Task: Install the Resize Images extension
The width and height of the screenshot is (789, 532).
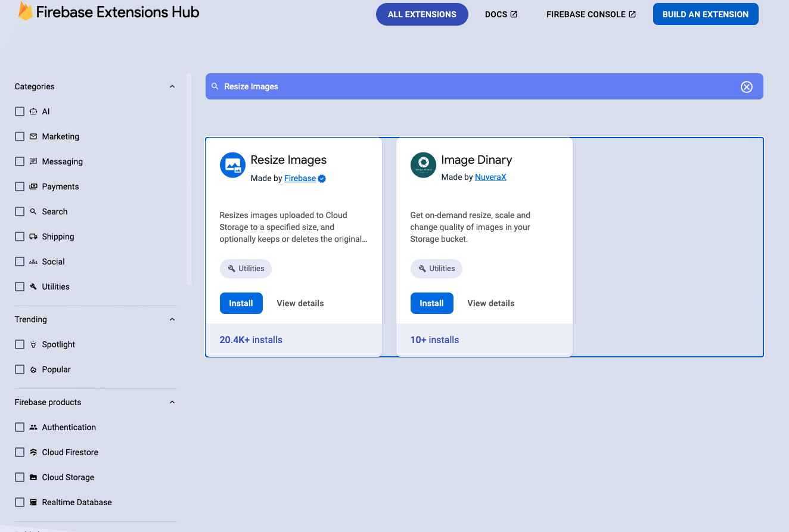Action: 241,303
